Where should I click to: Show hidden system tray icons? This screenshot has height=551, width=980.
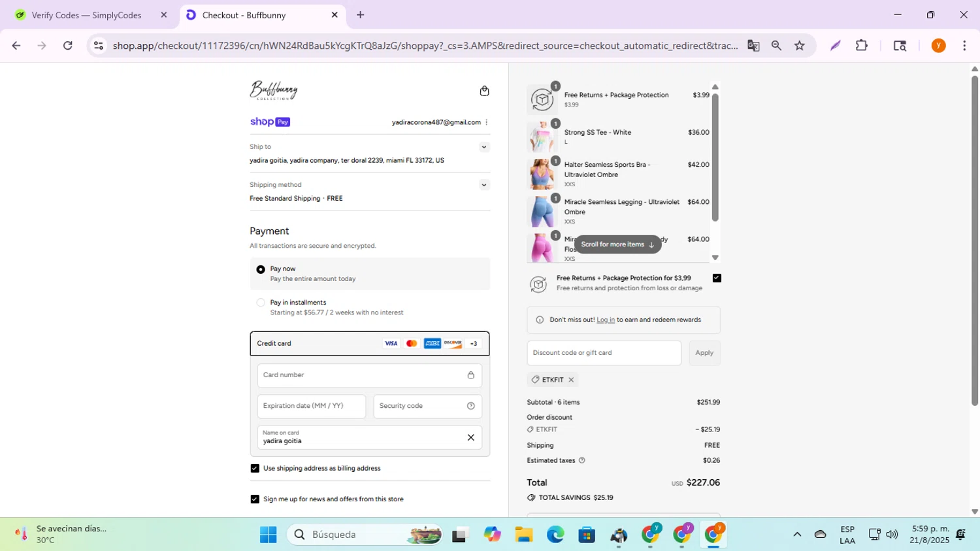(x=797, y=535)
